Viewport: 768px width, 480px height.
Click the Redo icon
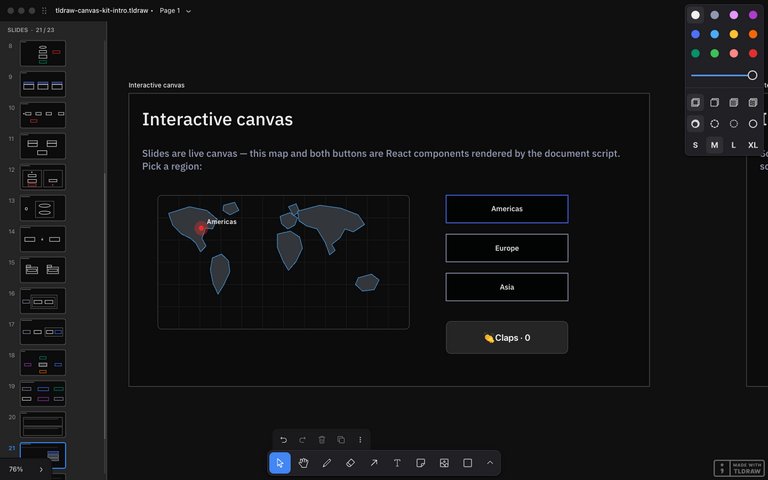tap(303, 440)
